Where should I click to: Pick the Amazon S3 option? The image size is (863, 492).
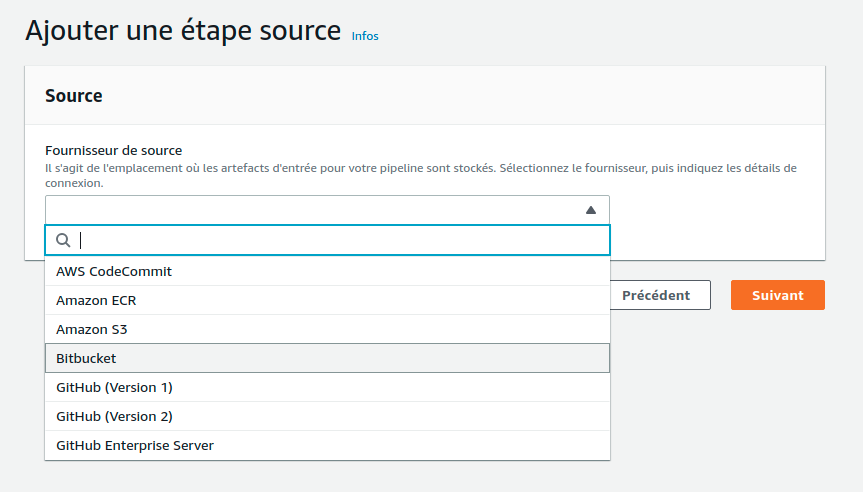click(x=92, y=329)
